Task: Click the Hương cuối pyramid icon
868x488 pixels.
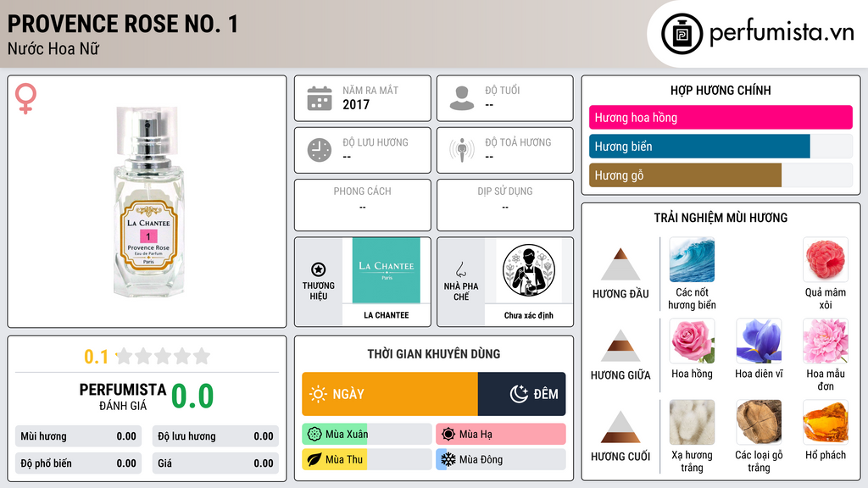Action: (x=620, y=427)
